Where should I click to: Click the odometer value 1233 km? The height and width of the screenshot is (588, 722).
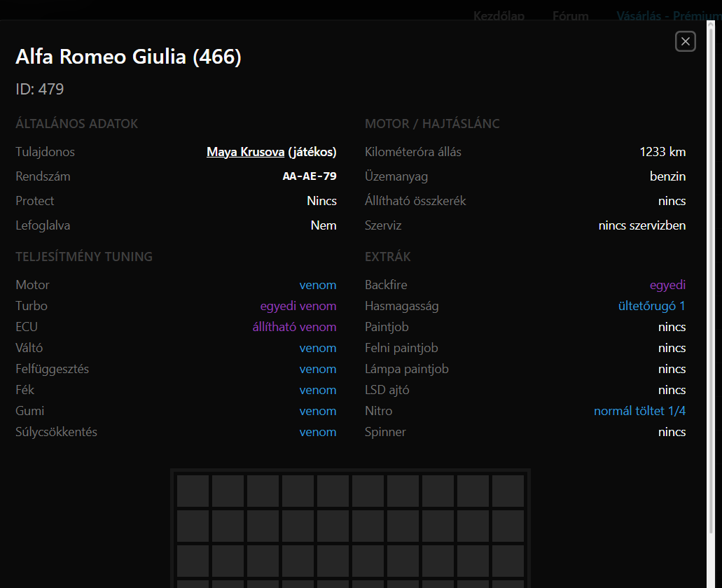coord(662,152)
